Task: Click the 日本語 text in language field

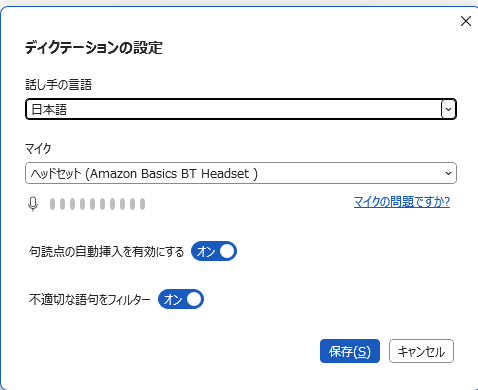Action: (49, 109)
